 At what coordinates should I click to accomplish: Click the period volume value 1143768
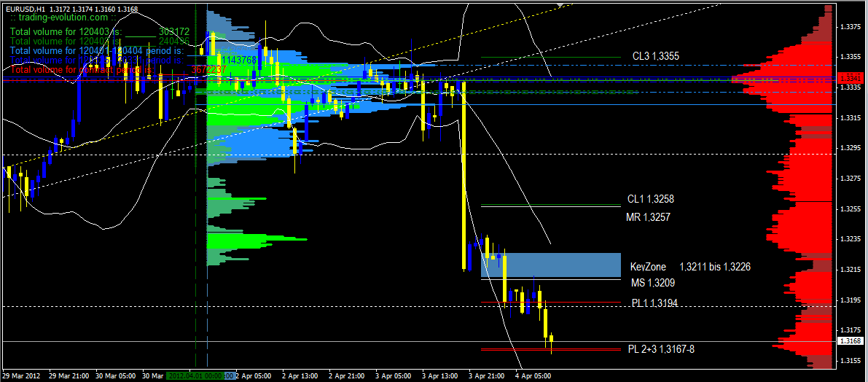click(x=240, y=60)
